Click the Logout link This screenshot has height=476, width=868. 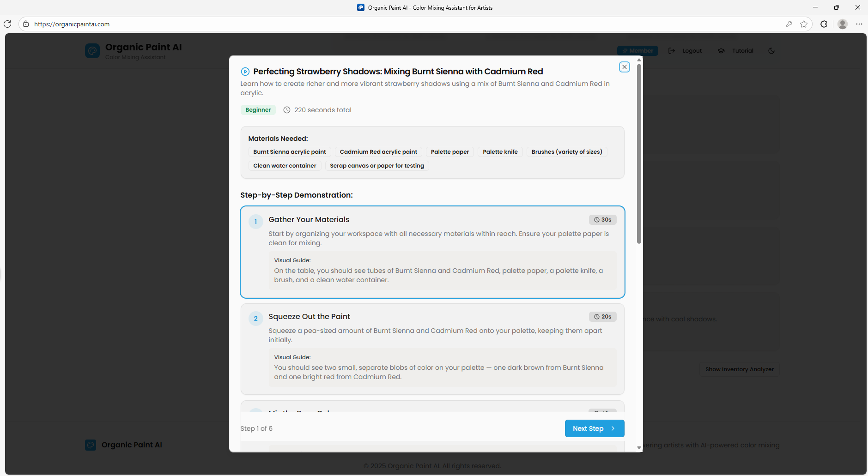click(x=692, y=51)
